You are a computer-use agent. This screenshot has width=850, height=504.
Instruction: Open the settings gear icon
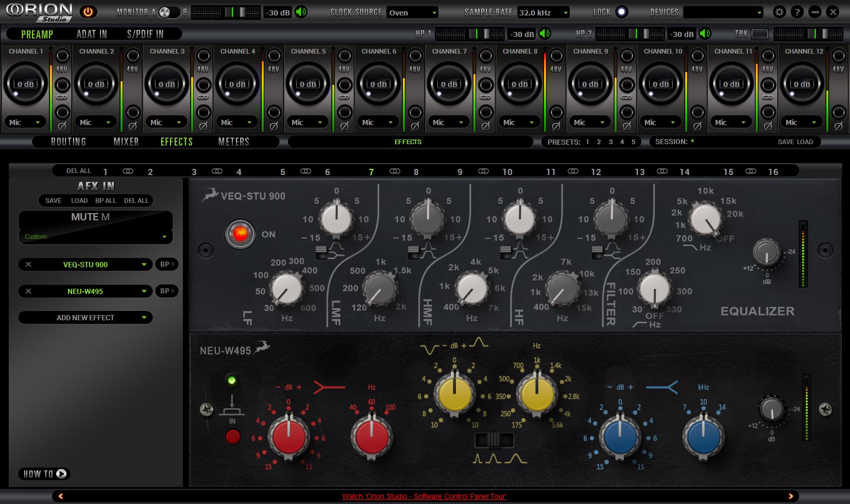779,11
